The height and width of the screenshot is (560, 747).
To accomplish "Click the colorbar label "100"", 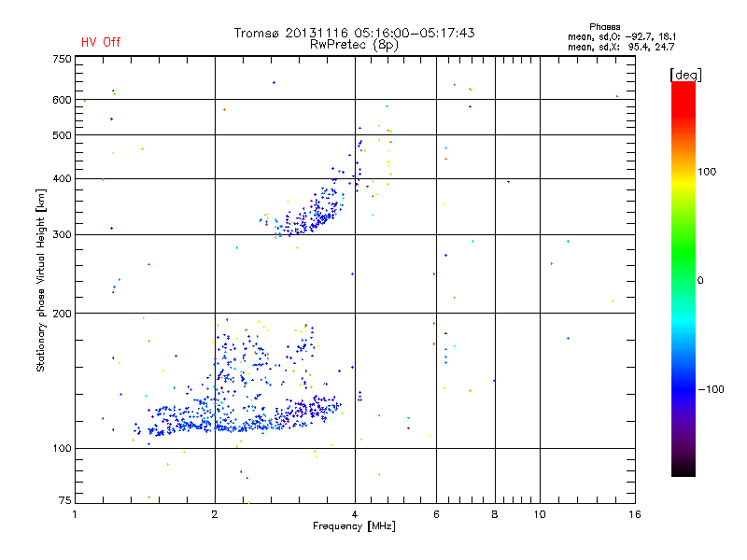I will point(707,172).
